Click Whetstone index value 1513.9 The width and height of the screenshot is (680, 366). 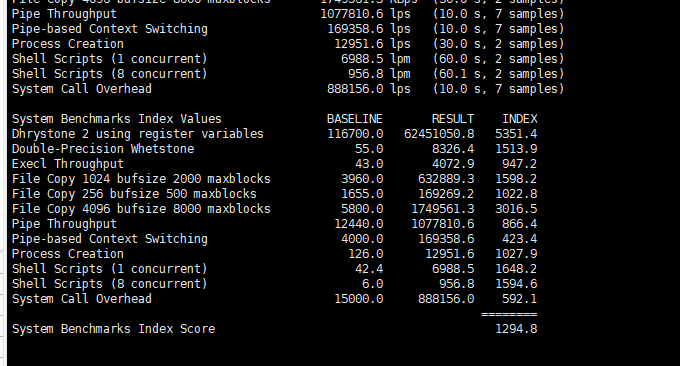pyautogui.click(x=516, y=149)
